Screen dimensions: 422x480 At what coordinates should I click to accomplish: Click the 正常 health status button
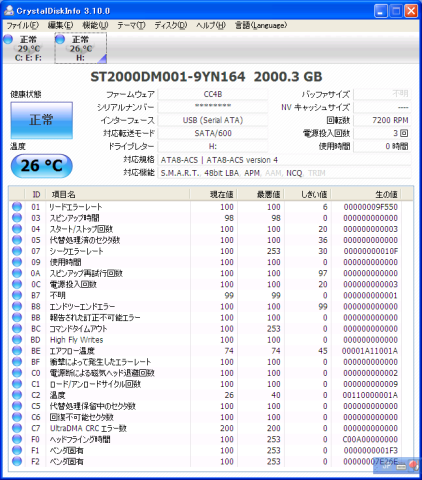click(42, 120)
